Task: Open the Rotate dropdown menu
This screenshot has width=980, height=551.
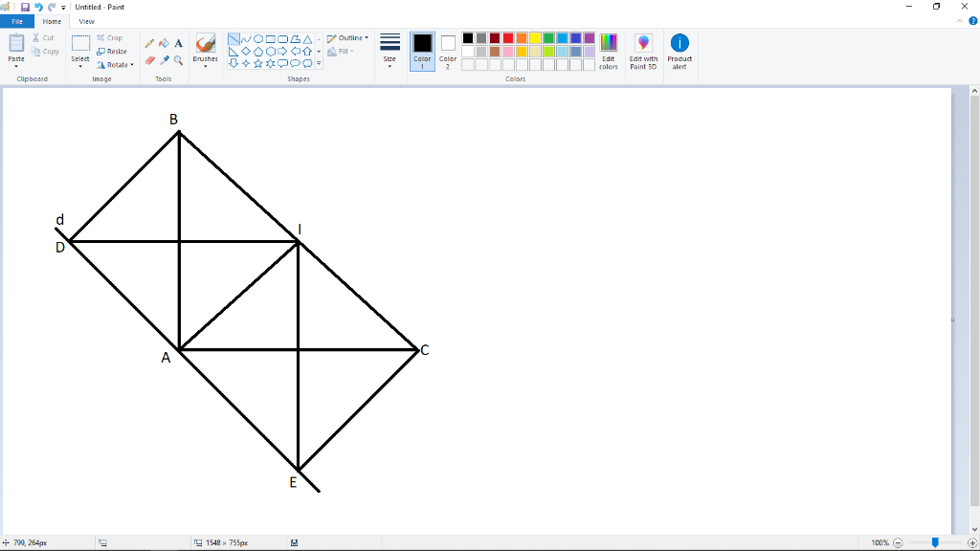Action: coord(115,64)
